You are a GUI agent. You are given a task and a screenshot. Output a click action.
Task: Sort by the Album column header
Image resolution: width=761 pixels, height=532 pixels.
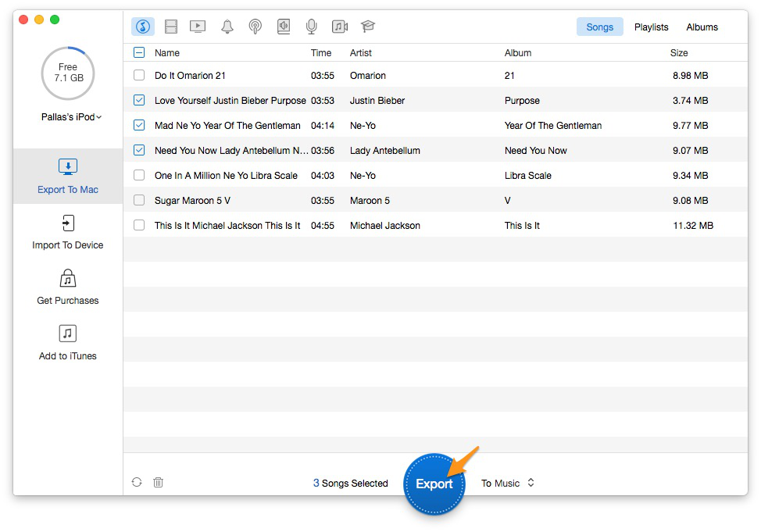(x=518, y=53)
